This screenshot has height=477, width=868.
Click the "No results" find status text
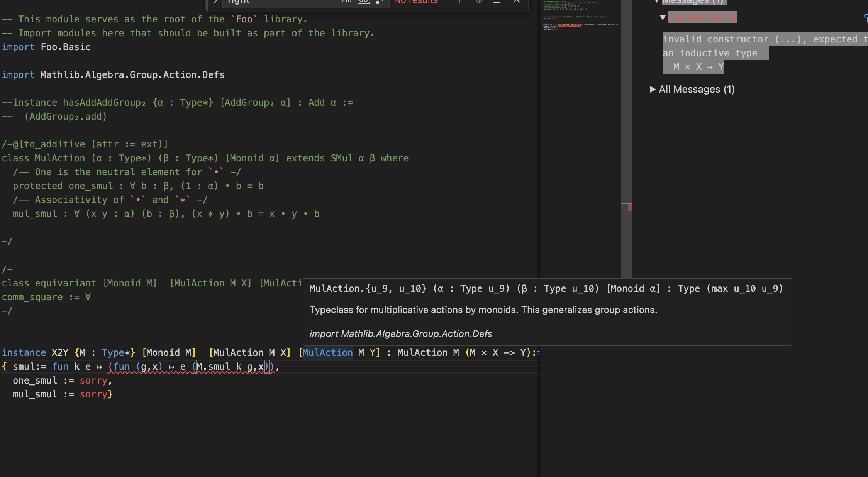click(x=416, y=2)
